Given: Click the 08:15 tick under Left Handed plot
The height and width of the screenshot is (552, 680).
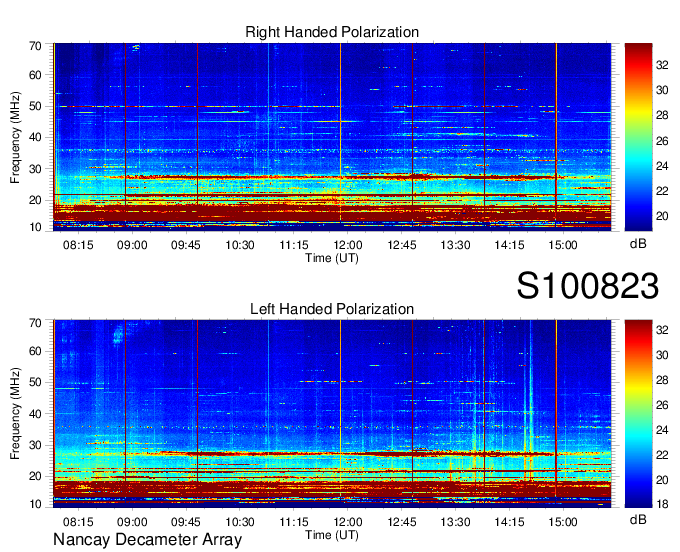Looking at the screenshot, I should 78,522.
